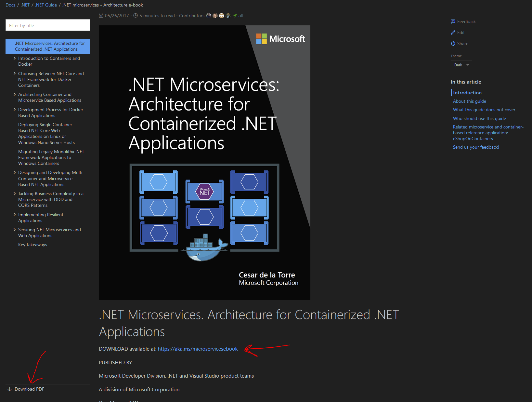This screenshot has height=402, width=532.
Task: Jump to Send us your feedback!
Action: (476, 147)
